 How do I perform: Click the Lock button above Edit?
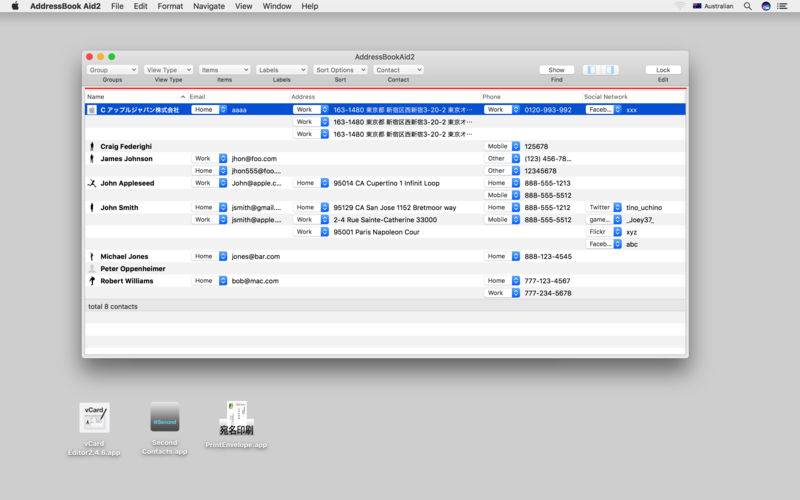tap(663, 70)
